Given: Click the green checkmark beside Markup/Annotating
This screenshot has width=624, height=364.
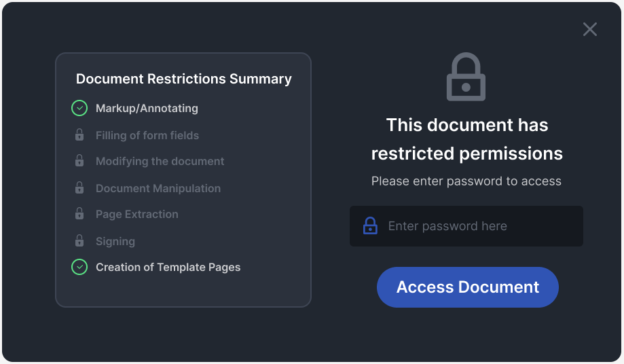Looking at the screenshot, I should click(x=79, y=108).
